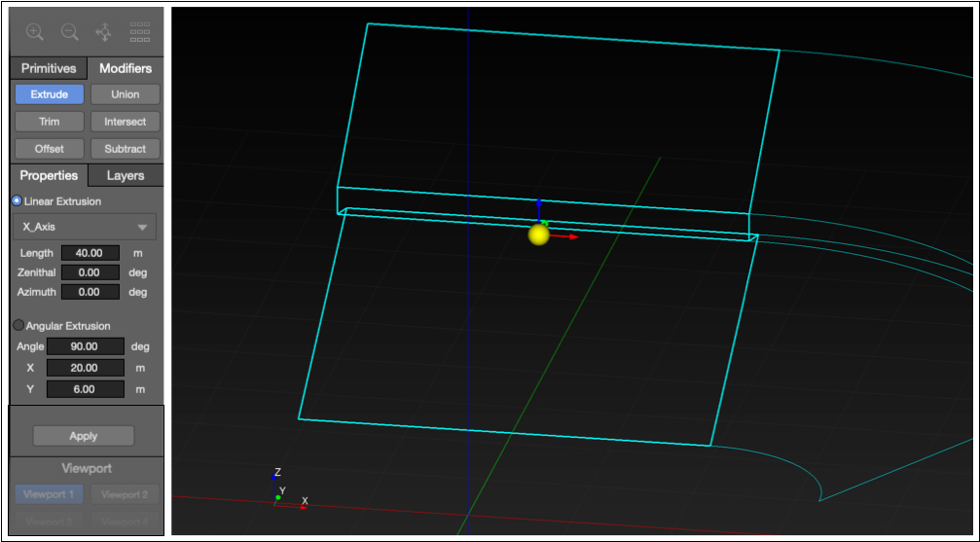
Task: Edit the angular extrusion X field
Action: click(86, 368)
